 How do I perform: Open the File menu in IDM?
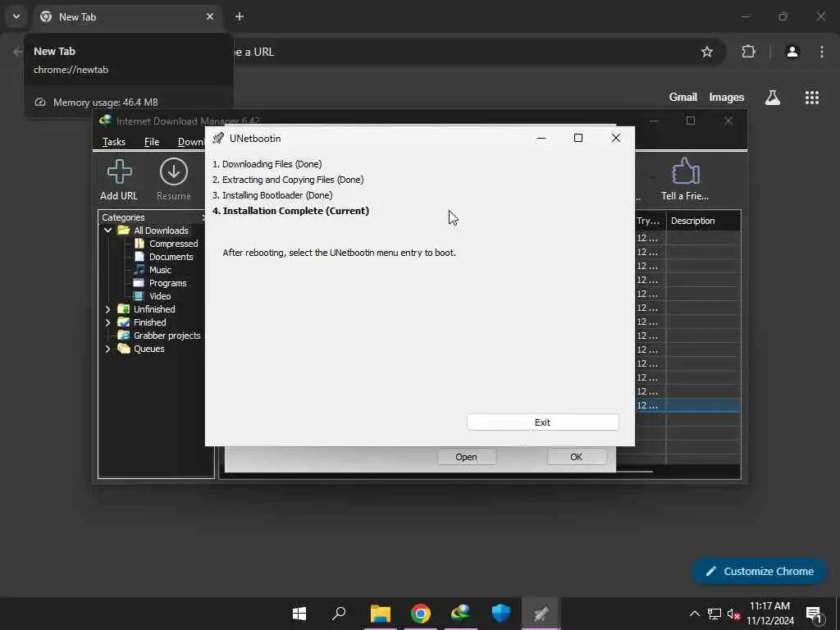(152, 142)
